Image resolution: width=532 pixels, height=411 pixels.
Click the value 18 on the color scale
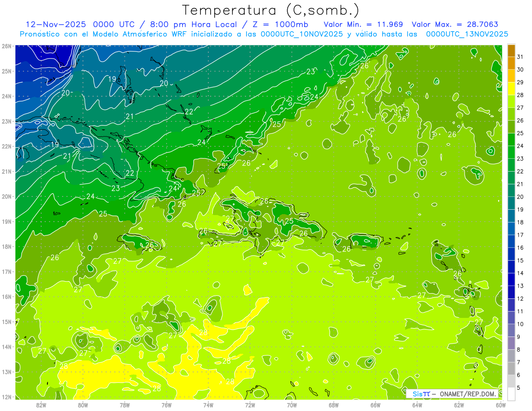(x=520, y=222)
